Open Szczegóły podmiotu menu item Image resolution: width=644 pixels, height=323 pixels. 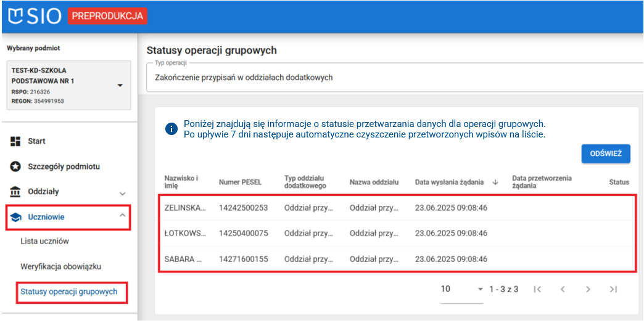(x=64, y=166)
